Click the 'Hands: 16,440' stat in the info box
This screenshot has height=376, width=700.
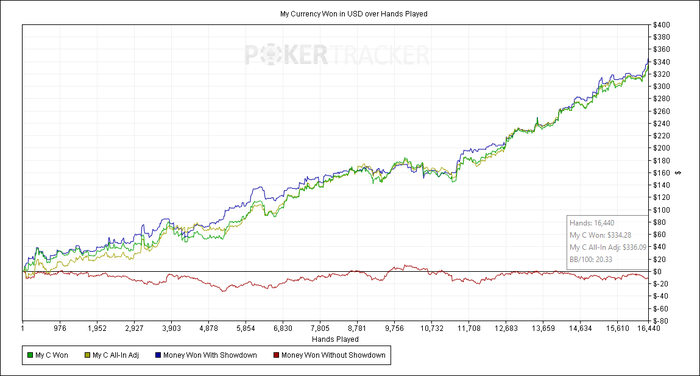point(592,223)
